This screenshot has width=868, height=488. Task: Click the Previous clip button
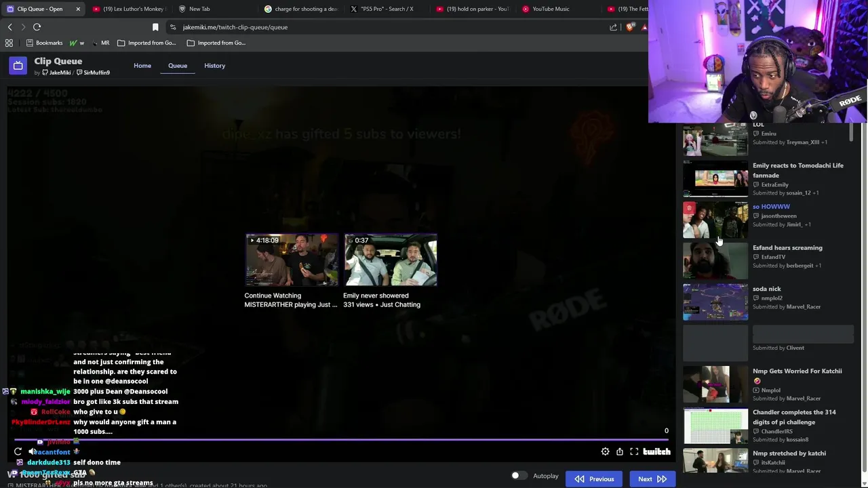pyautogui.click(x=595, y=479)
